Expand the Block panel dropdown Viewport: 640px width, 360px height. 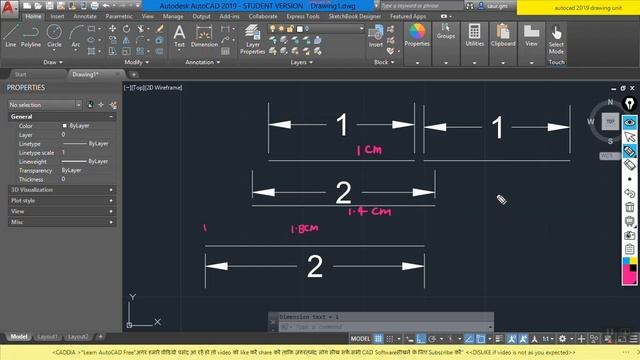(384, 62)
